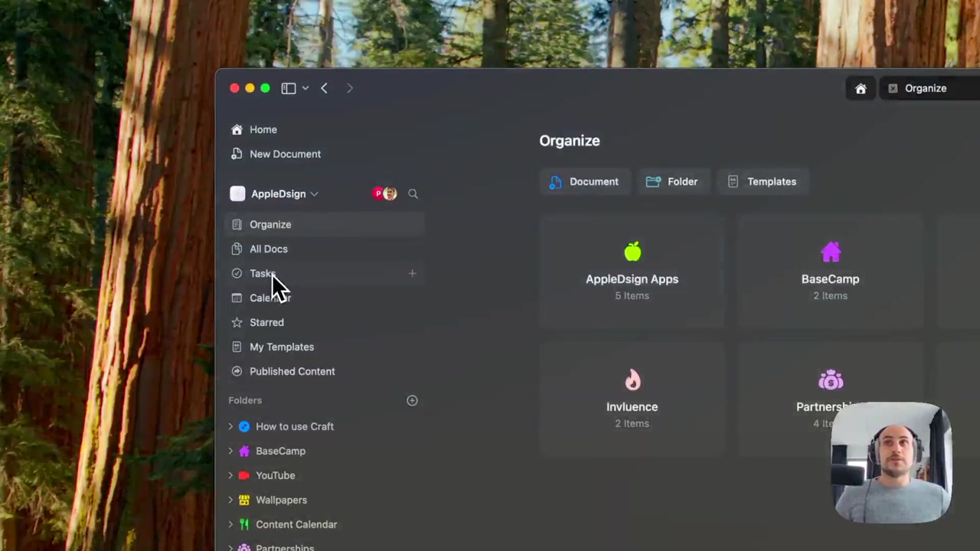
Task: Toggle the sidebar visibility button
Action: (x=289, y=89)
